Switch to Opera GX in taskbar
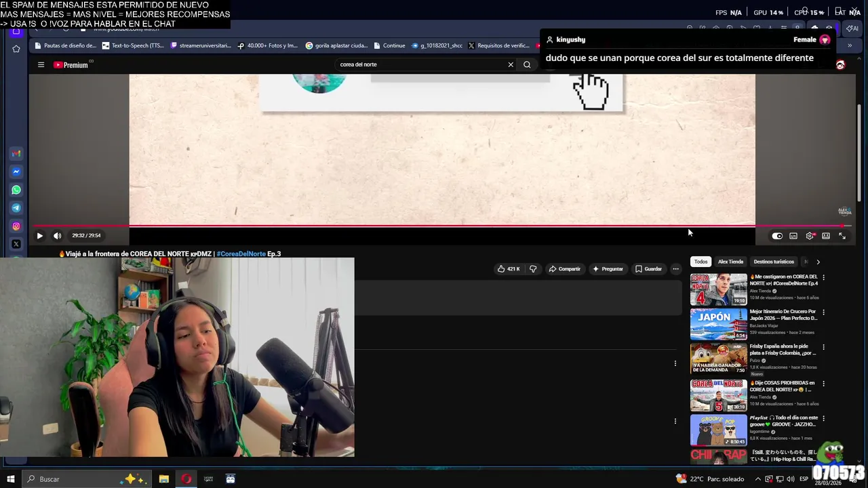 pos(186,479)
